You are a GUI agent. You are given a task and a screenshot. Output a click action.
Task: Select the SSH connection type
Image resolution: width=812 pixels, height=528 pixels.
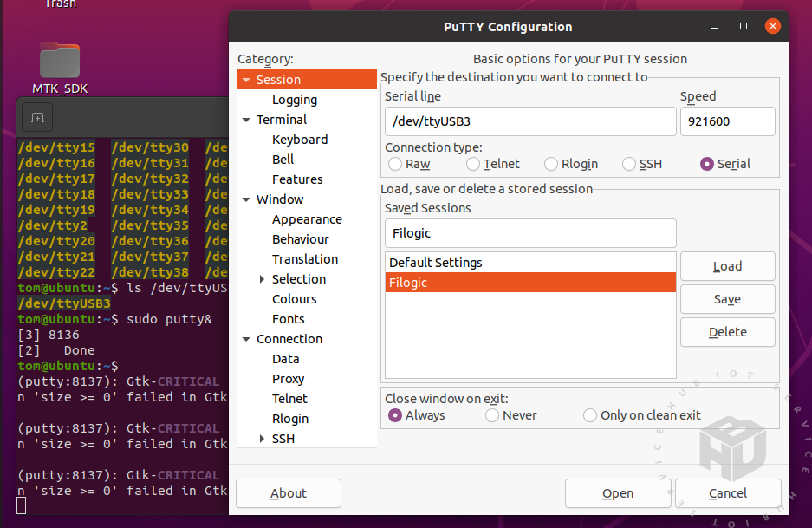628,164
